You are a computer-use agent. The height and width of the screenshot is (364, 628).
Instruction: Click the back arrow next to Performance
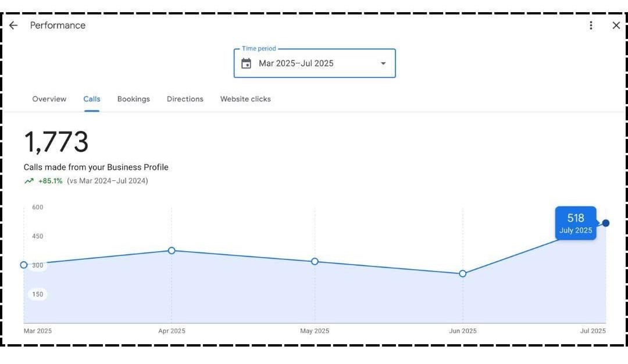13,26
